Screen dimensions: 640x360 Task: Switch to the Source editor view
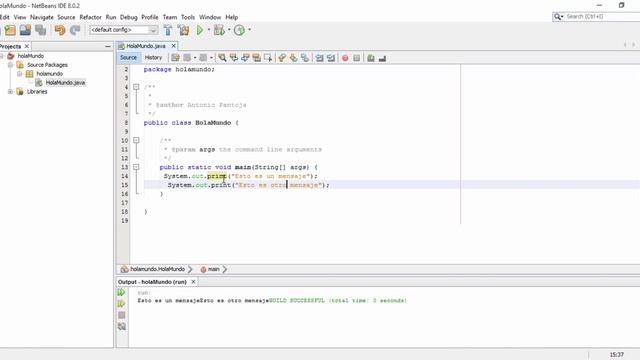click(128, 58)
